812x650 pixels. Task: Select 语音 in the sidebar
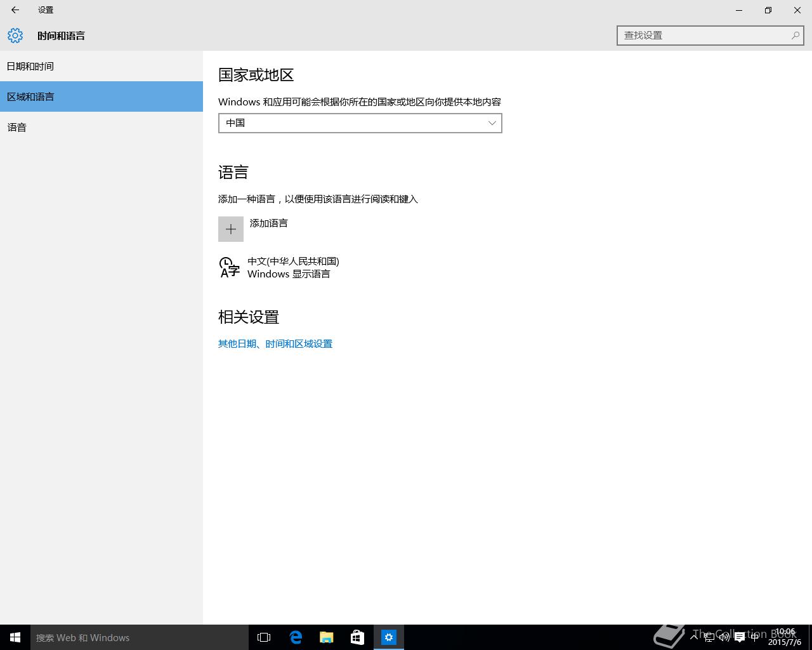click(x=101, y=127)
